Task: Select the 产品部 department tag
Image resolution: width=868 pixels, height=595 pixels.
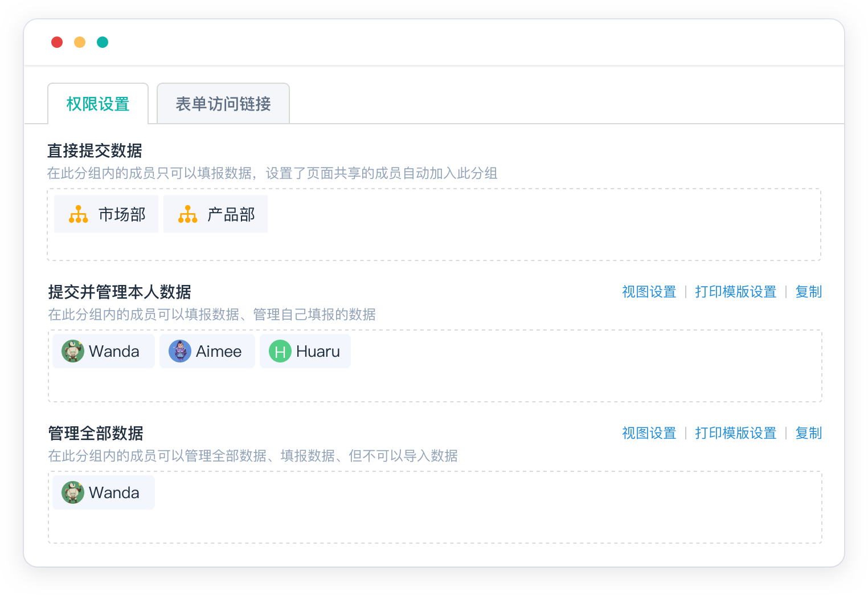Action: click(231, 214)
